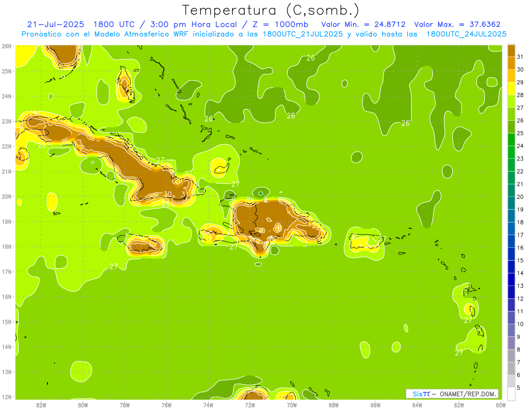Click the 'SisTT' logo text
The image size is (532, 411).
pos(421,394)
